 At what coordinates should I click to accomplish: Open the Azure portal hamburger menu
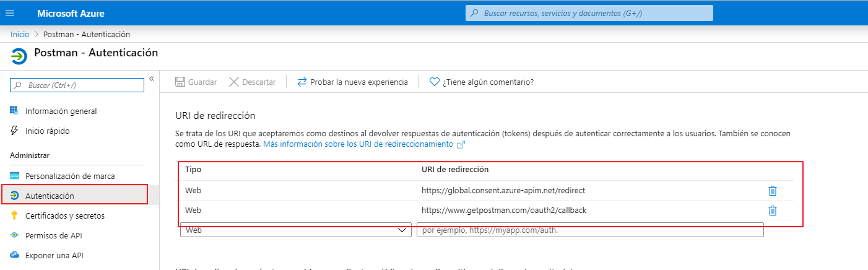tap(10, 13)
